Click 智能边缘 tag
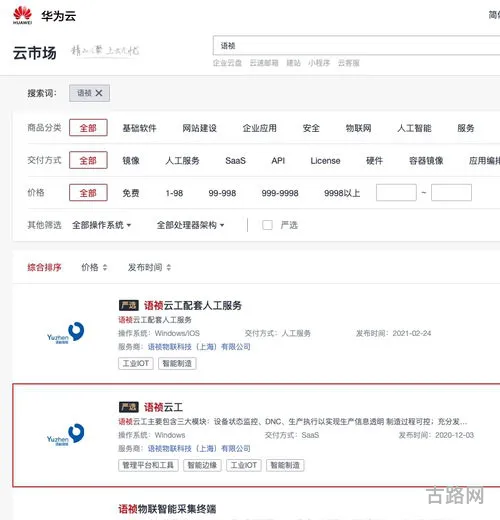Image resolution: width=500 pixels, height=520 pixels. (x=202, y=465)
